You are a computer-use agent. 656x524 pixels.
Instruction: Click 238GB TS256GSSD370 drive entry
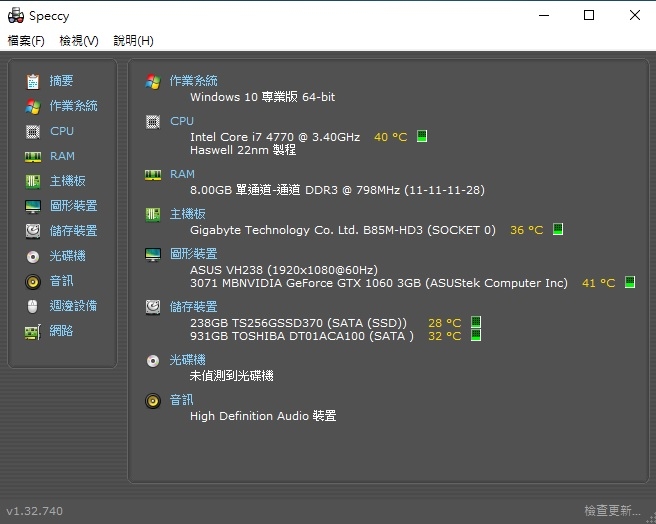[x=298, y=323]
